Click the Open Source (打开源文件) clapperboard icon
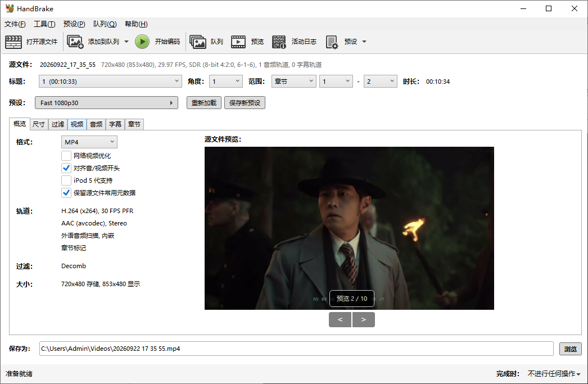The image size is (588, 384). click(13, 42)
